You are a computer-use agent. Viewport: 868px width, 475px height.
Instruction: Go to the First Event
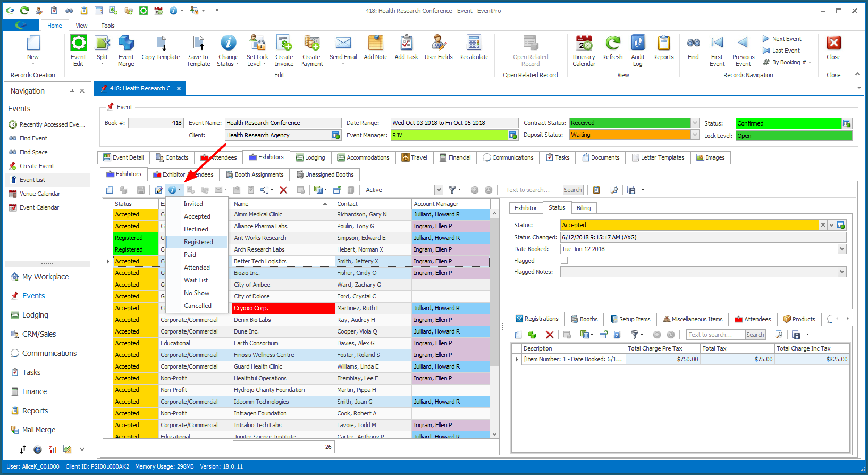tap(717, 51)
